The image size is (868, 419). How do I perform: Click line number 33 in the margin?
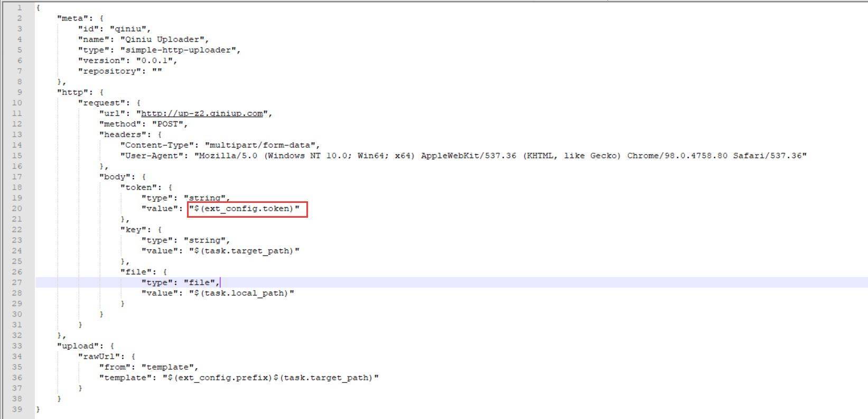tap(17, 346)
